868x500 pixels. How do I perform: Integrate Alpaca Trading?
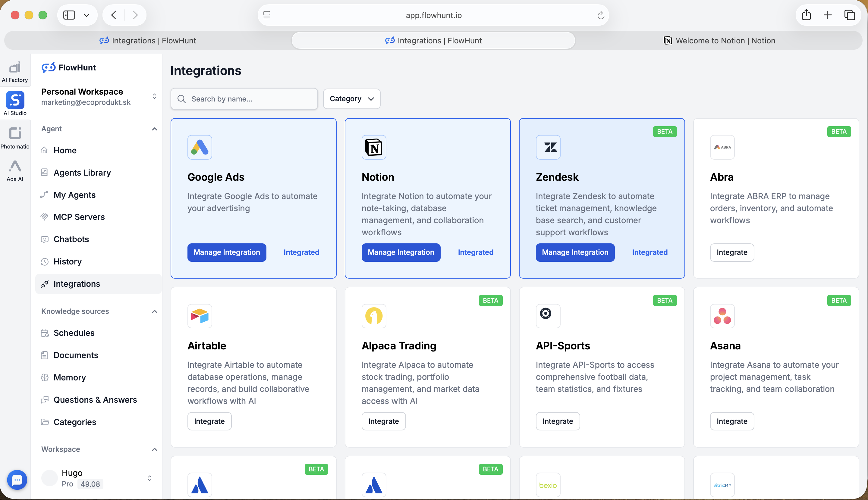click(x=383, y=421)
